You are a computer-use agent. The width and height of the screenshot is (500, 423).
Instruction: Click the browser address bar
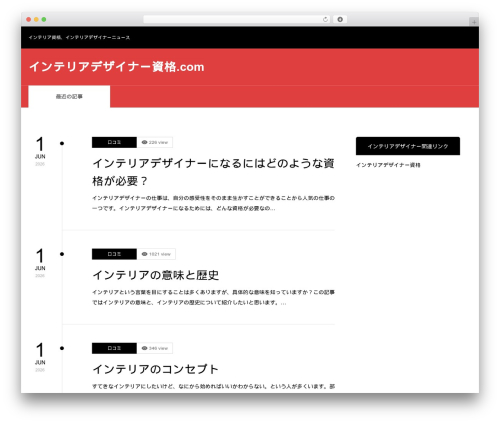click(x=237, y=19)
